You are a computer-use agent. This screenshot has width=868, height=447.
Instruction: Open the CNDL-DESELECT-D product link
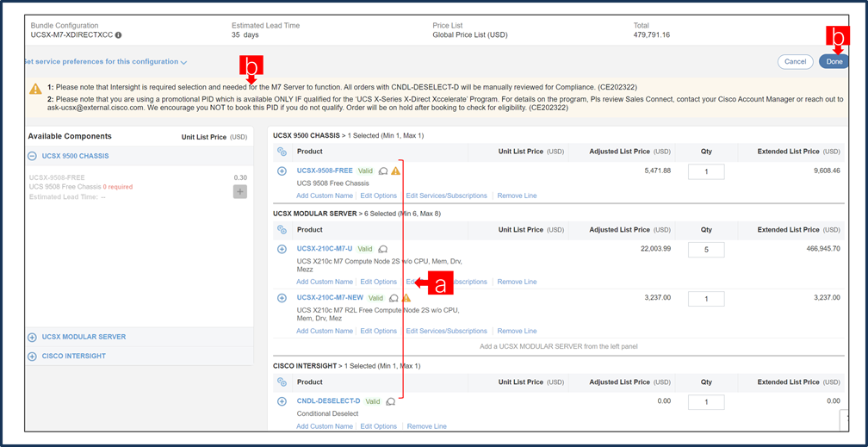(x=328, y=401)
